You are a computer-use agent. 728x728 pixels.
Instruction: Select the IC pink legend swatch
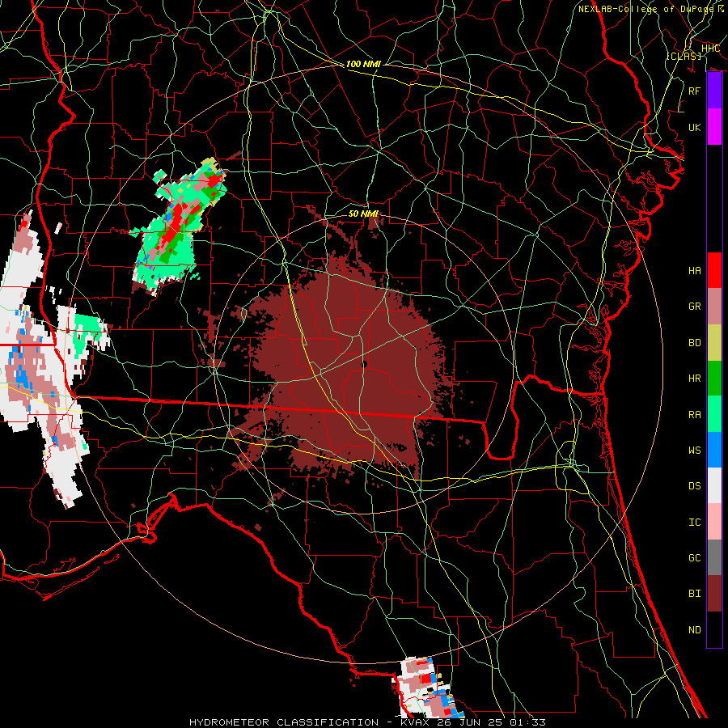pos(714,522)
